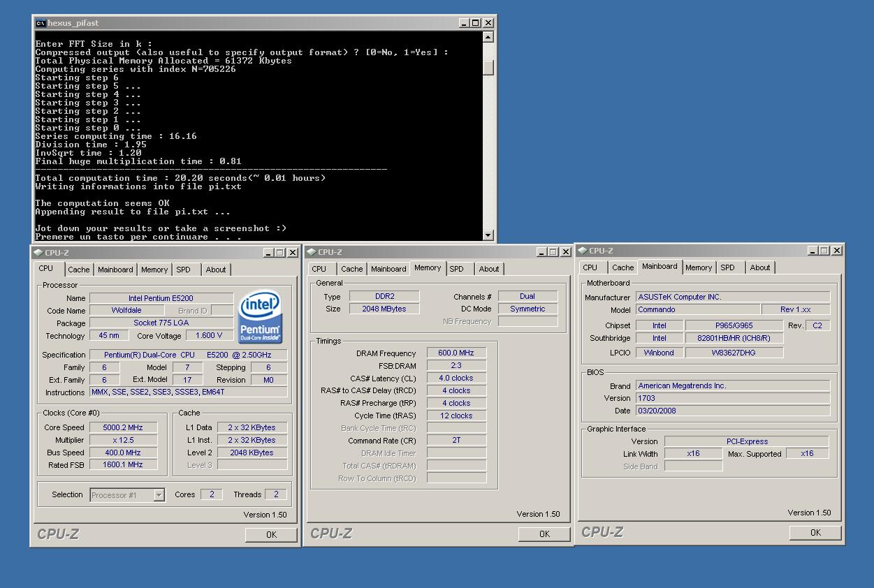Maximize the hexus_pifast console window
The width and height of the screenshot is (874, 588).
pyautogui.click(x=476, y=23)
